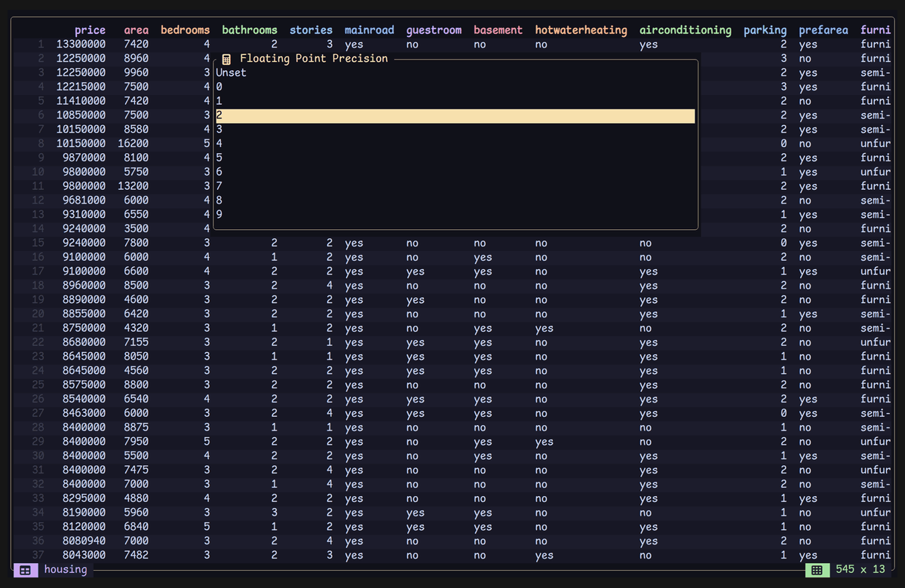Select the guestroom column header
This screenshot has height=588, width=905.
coord(434,30)
